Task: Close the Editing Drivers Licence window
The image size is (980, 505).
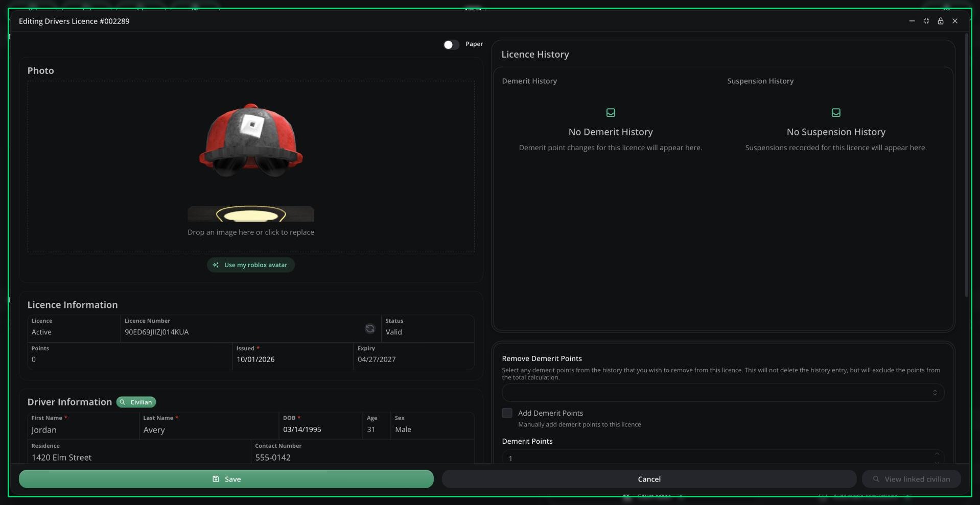Action: click(955, 21)
